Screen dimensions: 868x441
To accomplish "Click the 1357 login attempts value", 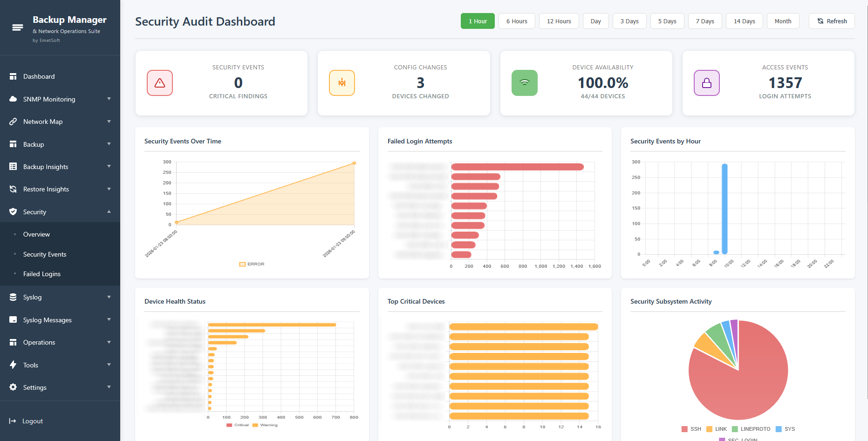I will point(785,83).
